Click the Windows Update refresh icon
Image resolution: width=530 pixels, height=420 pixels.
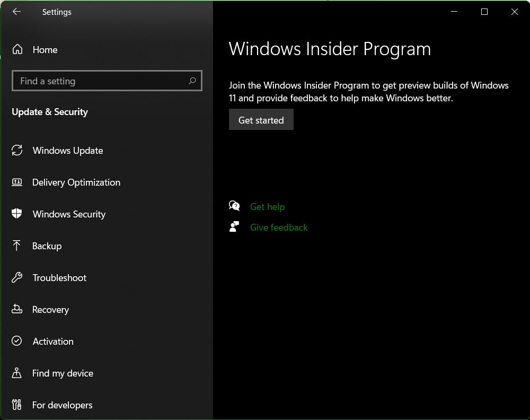click(x=17, y=150)
